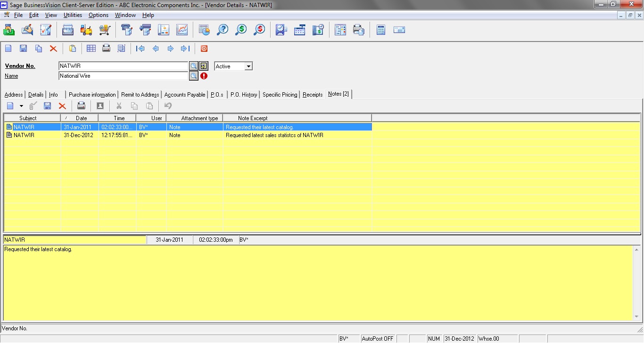The image size is (644, 343).
Task: Expand the Active status dropdown
Action: point(248,66)
